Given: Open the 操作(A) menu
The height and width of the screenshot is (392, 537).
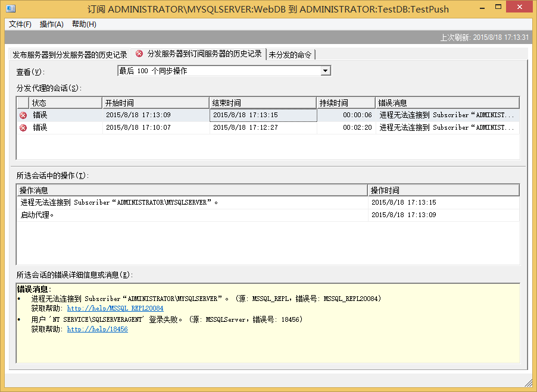Looking at the screenshot, I should (x=52, y=24).
